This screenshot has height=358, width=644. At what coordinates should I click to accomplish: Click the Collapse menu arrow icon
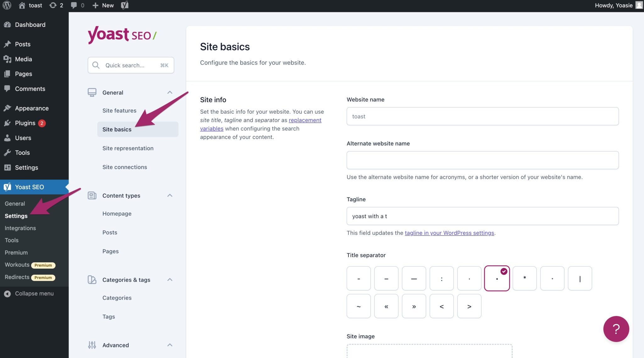7,294
